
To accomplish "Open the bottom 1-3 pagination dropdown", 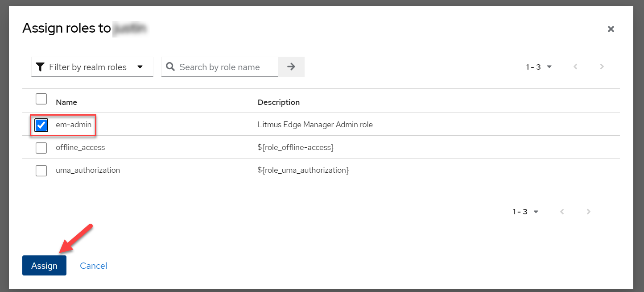I will [x=525, y=211].
